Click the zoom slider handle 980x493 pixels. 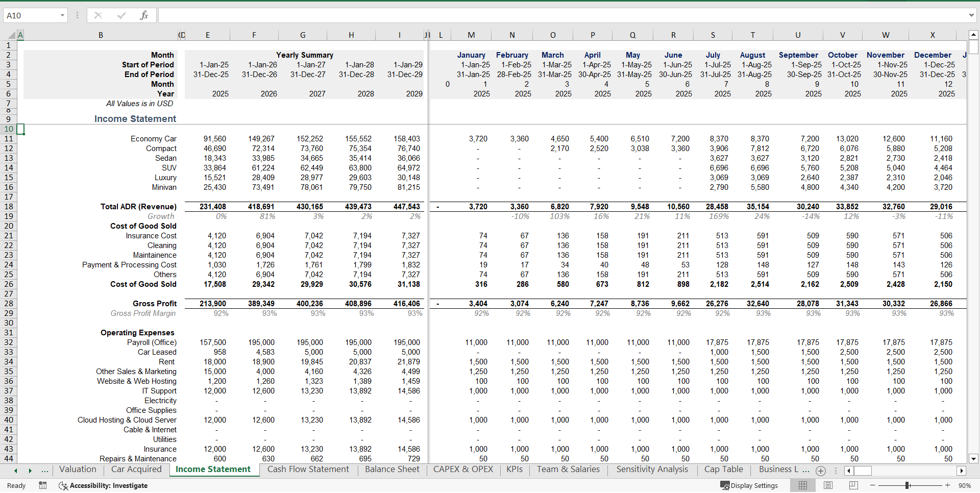point(907,485)
